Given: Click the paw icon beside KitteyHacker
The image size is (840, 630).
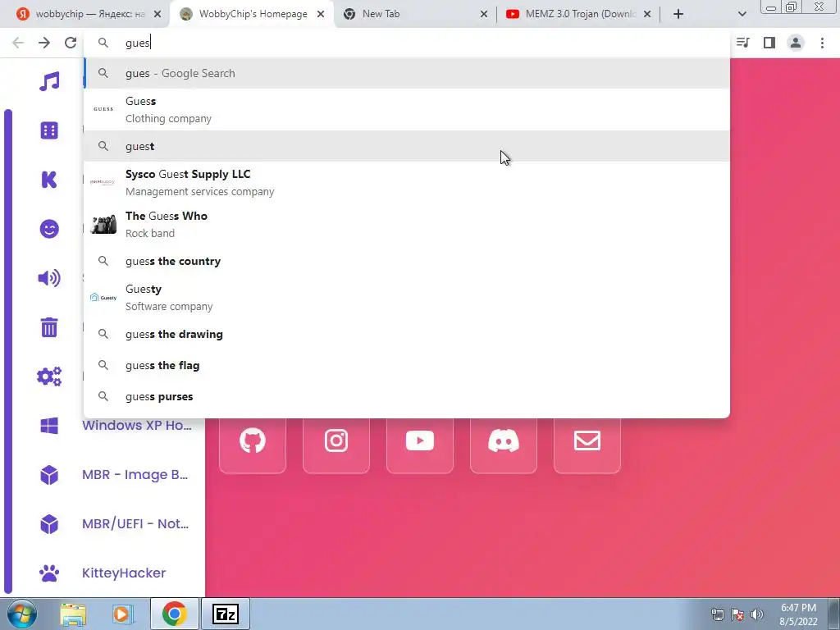Looking at the screenshot, I should pos(49,573).
